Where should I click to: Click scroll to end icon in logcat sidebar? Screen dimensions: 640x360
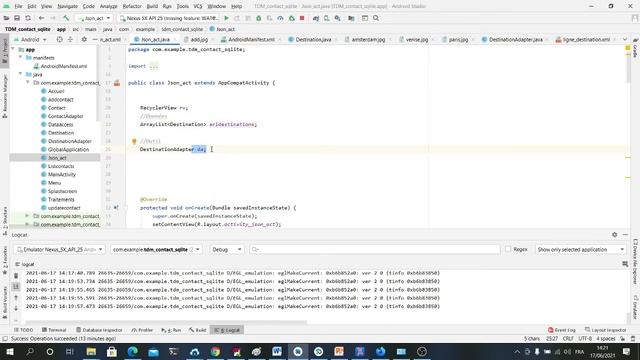(x=16, y=287)
